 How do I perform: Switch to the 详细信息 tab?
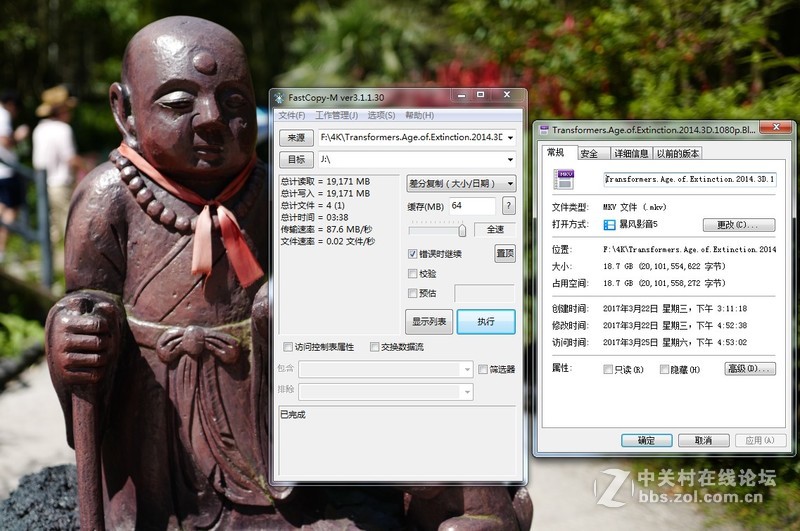pyautogui.click(x=631, y=154)
